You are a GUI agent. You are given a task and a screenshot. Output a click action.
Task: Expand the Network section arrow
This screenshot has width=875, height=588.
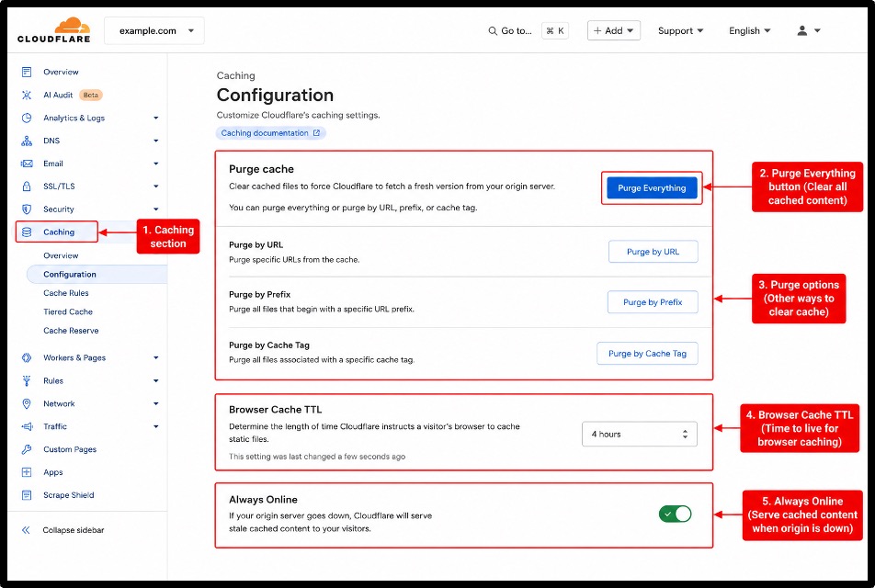coord(155,403)
